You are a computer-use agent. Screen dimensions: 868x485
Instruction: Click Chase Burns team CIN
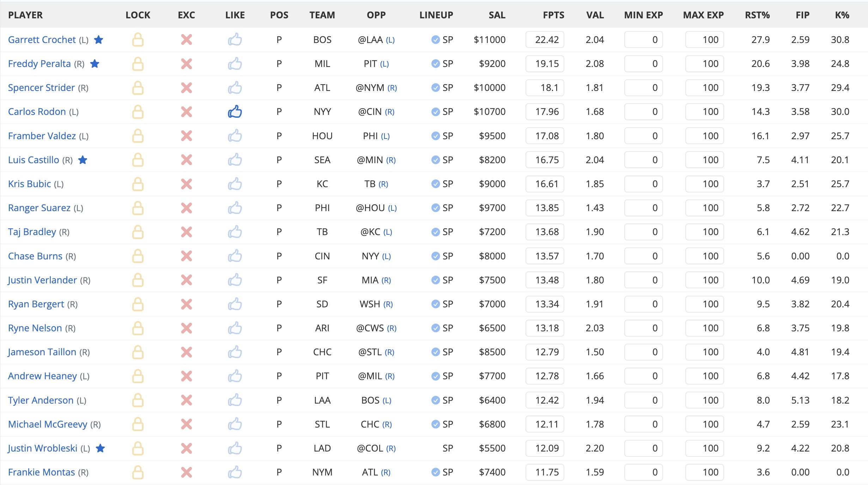[x=322, y=256]
